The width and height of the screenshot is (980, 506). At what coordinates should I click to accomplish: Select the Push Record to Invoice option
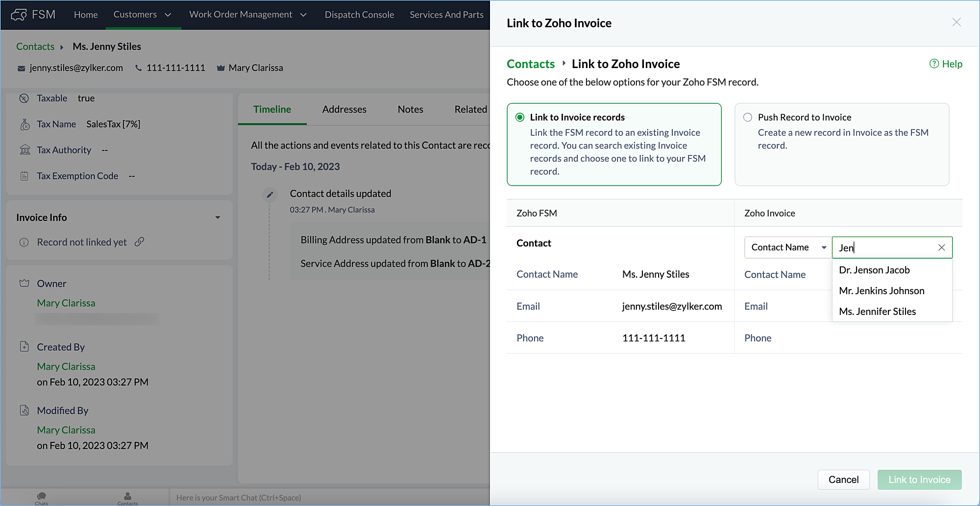(748, 118)
